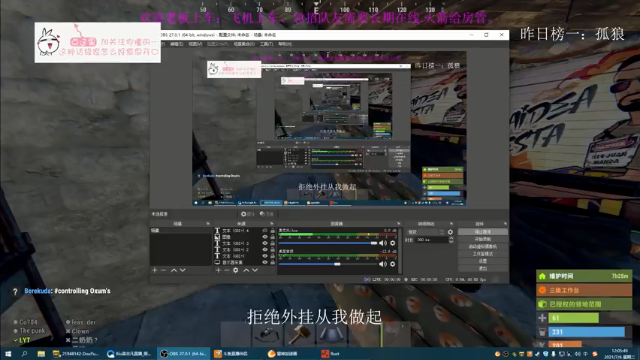Screen dimensions: 640x360
Task: Click the transition duration 300 ms field
Action: click(x=431, y=240)
